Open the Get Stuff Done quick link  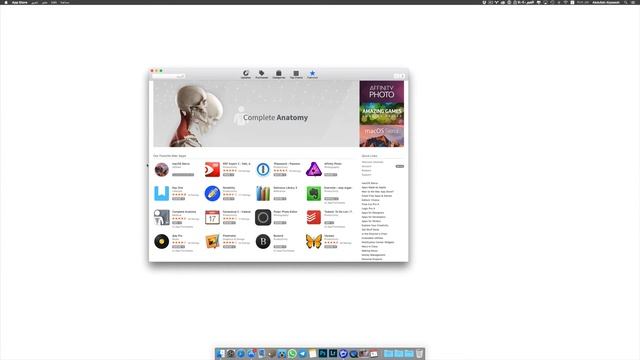(370, 230)
